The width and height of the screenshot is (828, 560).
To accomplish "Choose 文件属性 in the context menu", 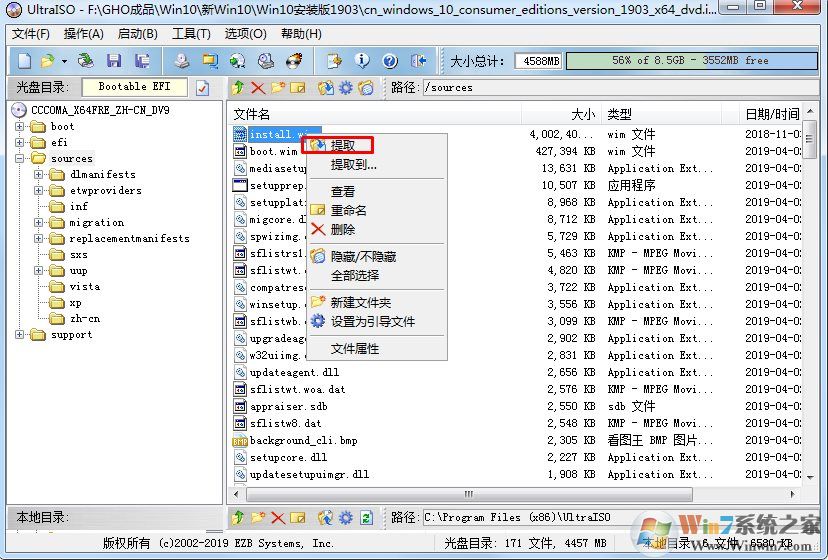I will (377, 349).
